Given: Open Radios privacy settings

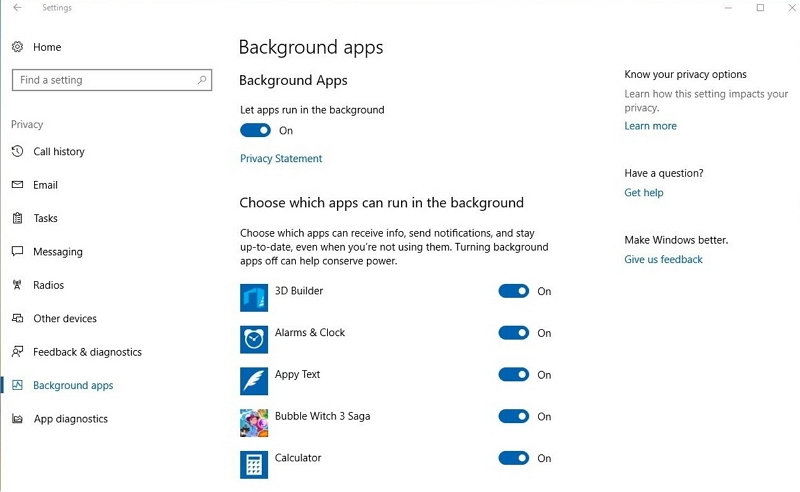Looking at the screenshot, I should 48,285.
